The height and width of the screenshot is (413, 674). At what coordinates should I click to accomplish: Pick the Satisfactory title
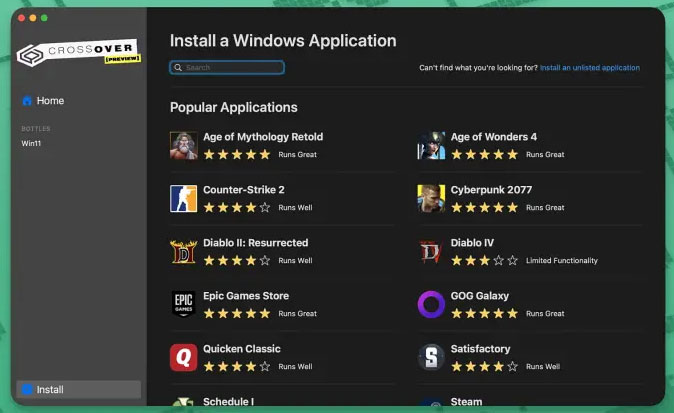click(x=480, y=349)
